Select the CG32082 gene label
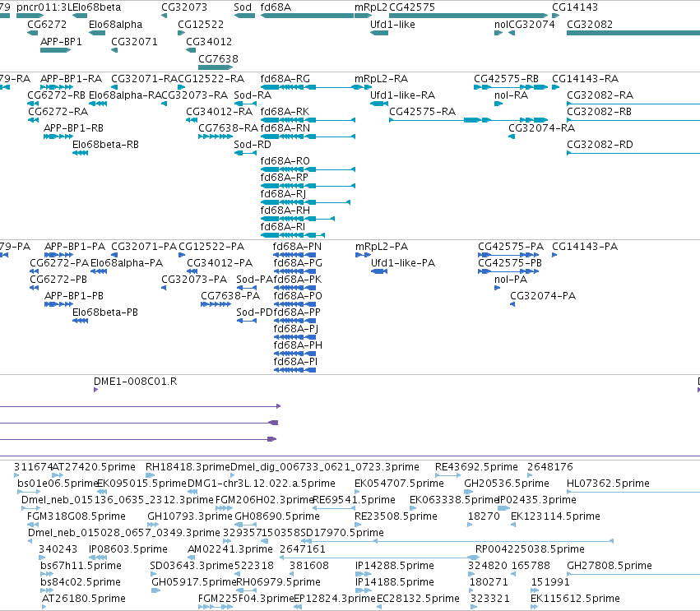Screen dimensions: 700x611 pyautogui.click(x=590, y=25)
